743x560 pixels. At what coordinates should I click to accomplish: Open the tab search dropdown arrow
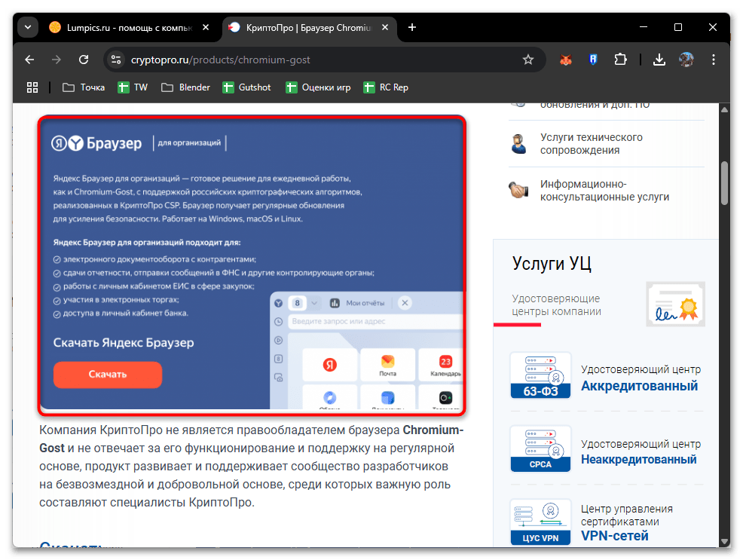coord(28,27)
